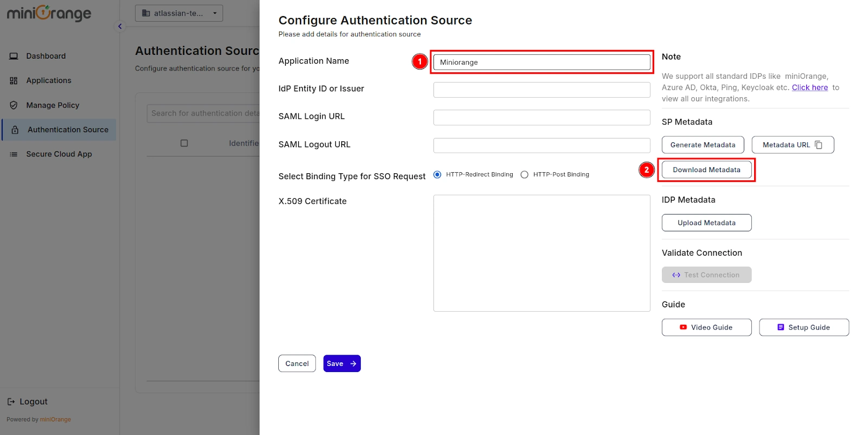Save the authentication source configuration

pyautogui.click(x=342, y=363)
